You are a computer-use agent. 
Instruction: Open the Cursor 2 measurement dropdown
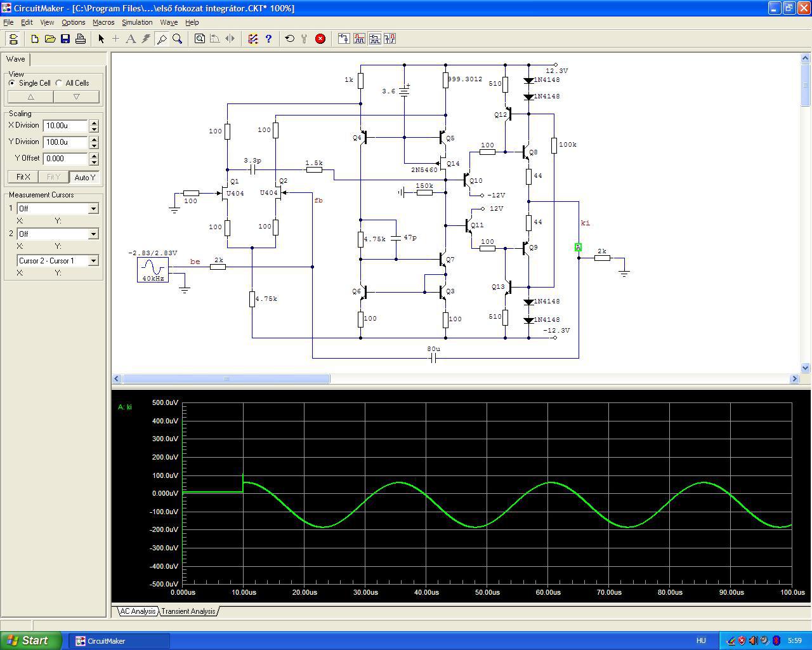93,234
